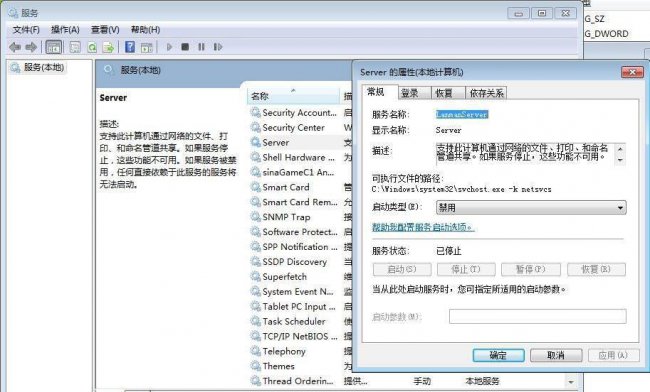Click the Pause service toolbar icon
650x392 pixels.
pos(201,47)
